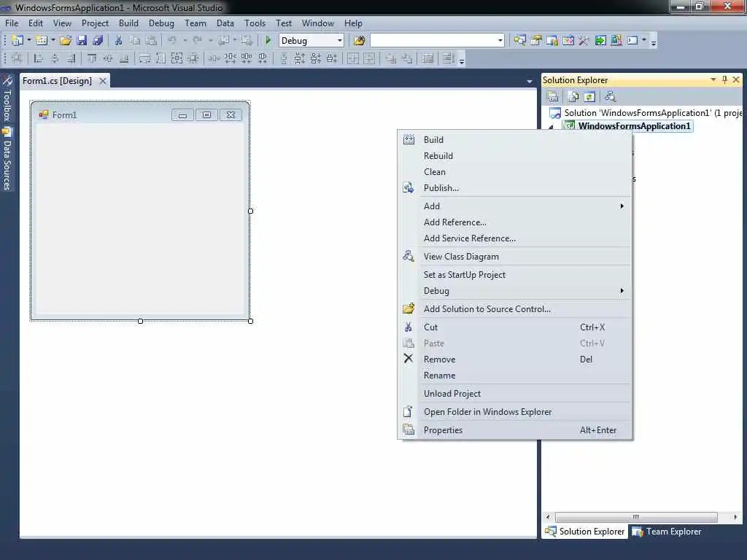Close the Form1.cs [Design] tab

point(102,81)
